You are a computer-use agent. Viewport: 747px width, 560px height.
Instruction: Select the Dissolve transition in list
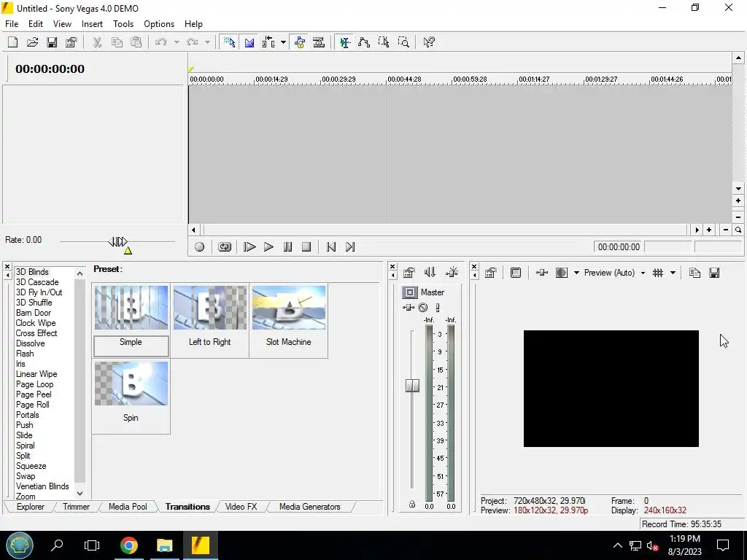pyautogui.click(x=31, y=343)
